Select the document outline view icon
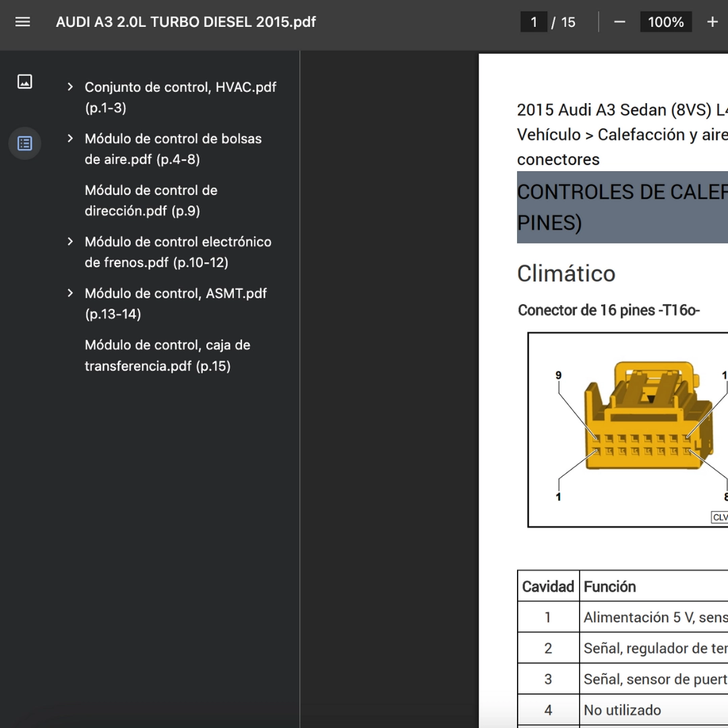728x728 pixels. pos(25,144)
